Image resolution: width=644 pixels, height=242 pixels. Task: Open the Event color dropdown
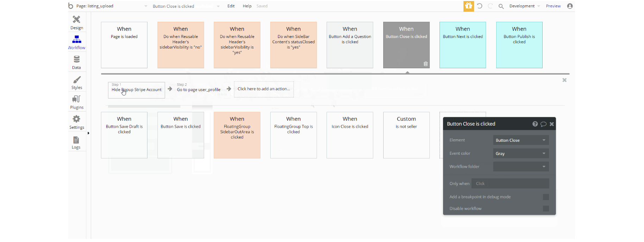point(520,154)
